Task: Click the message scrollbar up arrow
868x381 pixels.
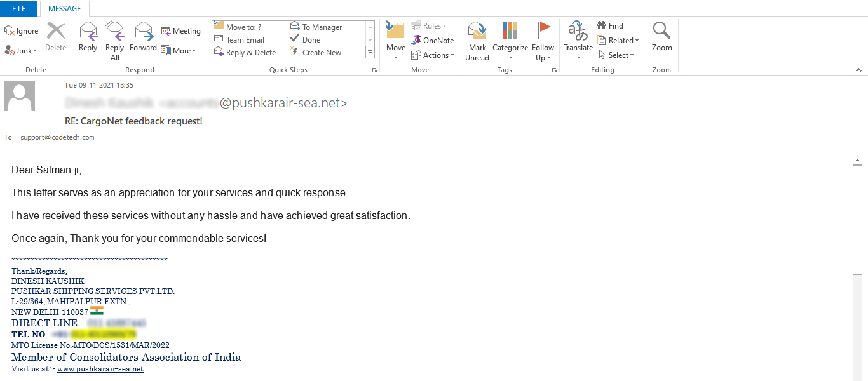Action: coord(857,161)
